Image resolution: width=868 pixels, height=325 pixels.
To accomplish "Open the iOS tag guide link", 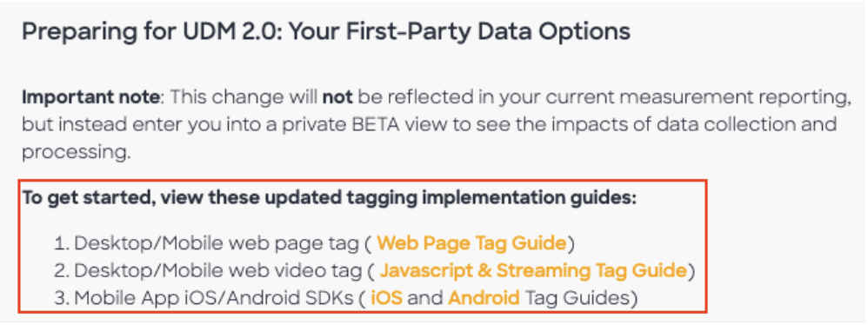I will pos(386,298).
